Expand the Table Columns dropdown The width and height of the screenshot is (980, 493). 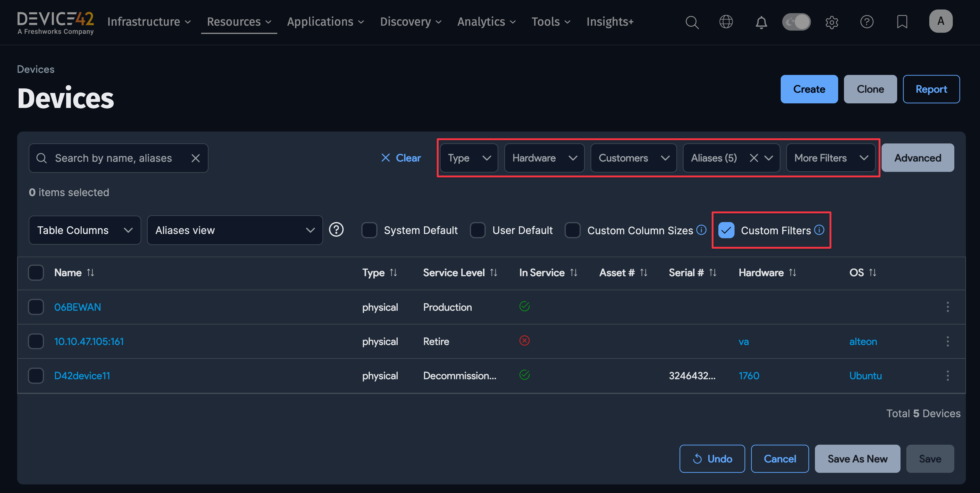(85, 230)
